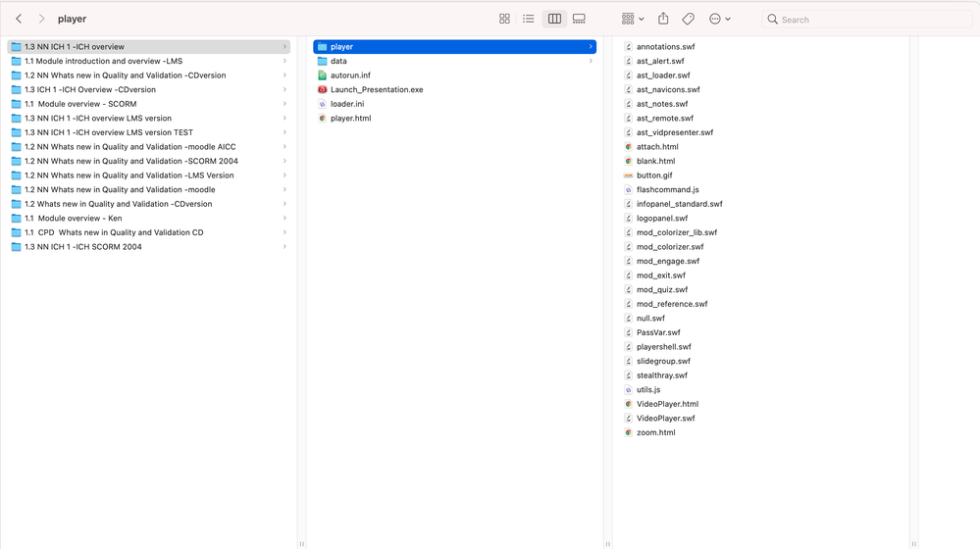Select the autorun.inf file icon
980x549 pixels.
point(323,75)
